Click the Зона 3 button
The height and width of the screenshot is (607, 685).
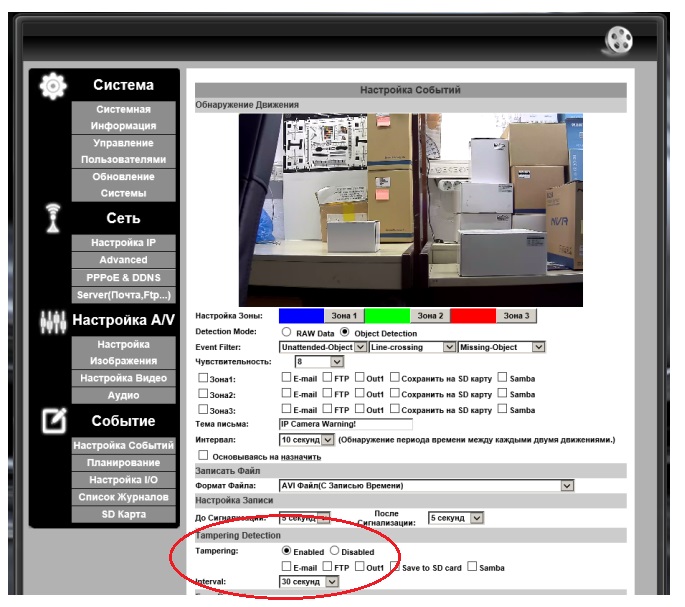click(516, 316)
